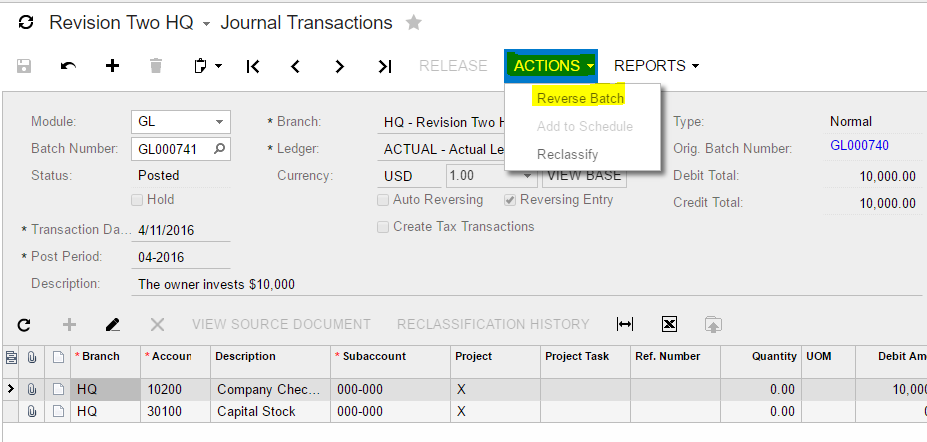
Task: Refresh the details grid
Action: click(24, 324)
